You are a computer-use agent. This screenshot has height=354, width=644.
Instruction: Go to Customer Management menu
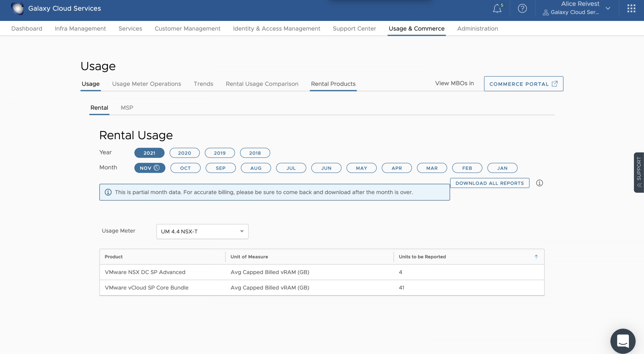pos(187,29)
